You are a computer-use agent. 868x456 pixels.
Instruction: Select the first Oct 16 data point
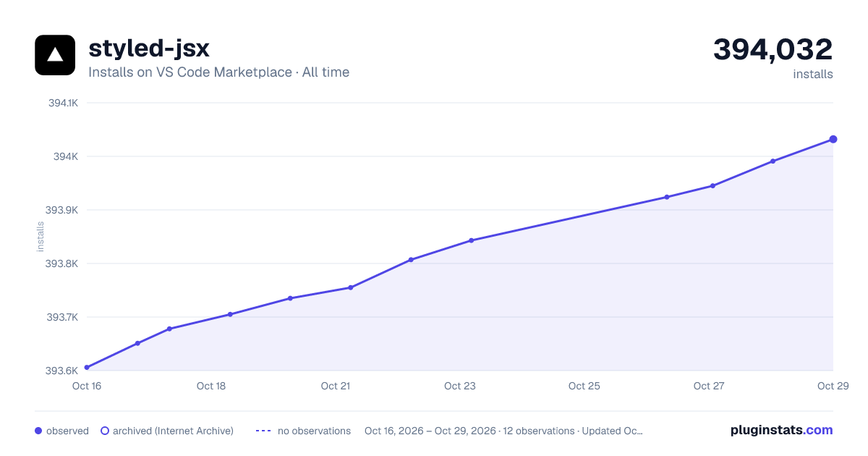pyautogui.click(x=87, y=368)
